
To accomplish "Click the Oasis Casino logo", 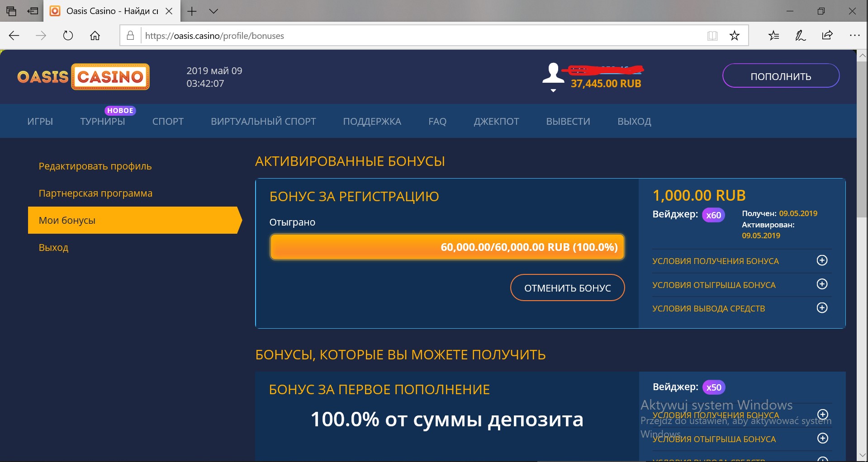I will click(82, 76).
